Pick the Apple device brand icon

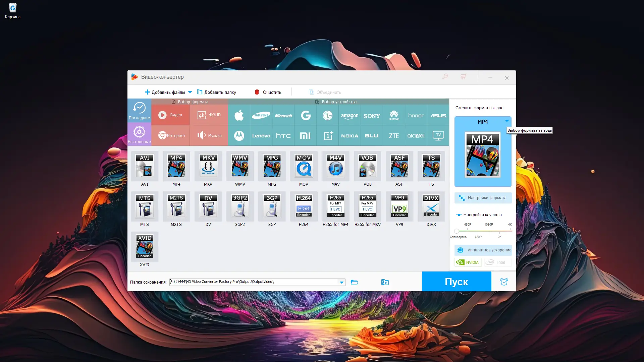click(239, 115)
